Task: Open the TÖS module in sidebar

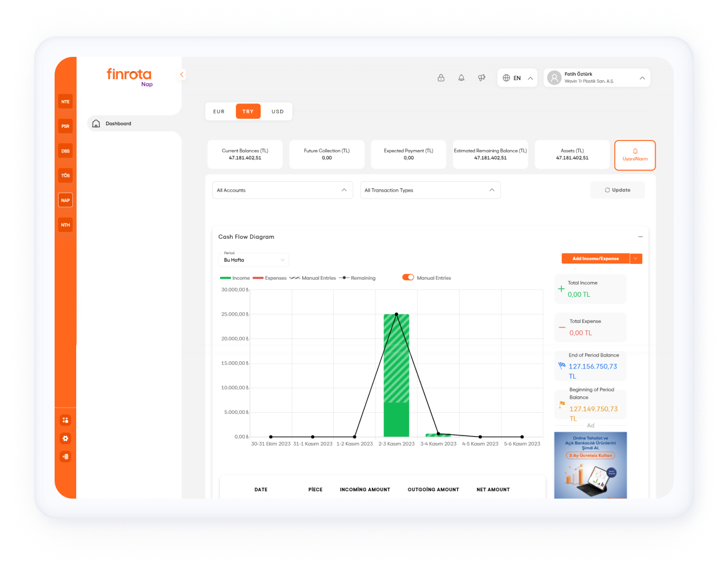Action: pyautogui.click(x=65, y=175)
